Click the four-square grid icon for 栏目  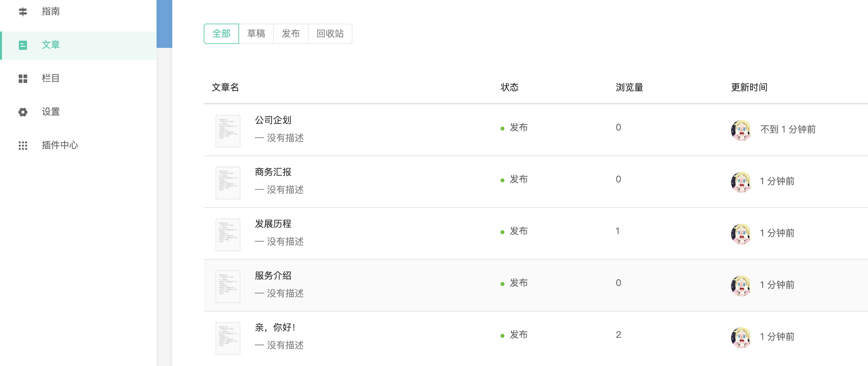[23, 79]
